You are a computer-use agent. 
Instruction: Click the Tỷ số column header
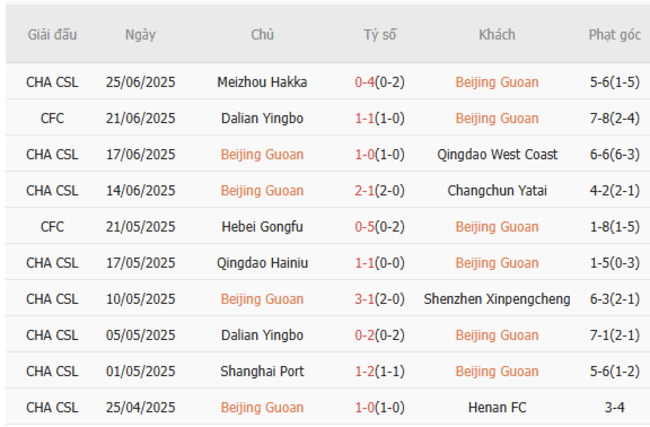pos(379,35)
